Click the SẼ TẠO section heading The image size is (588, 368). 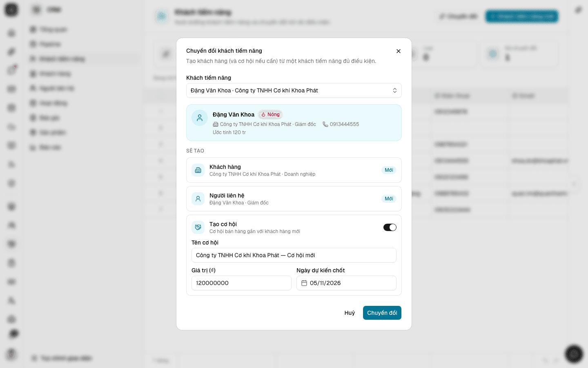tap(195, 151)
